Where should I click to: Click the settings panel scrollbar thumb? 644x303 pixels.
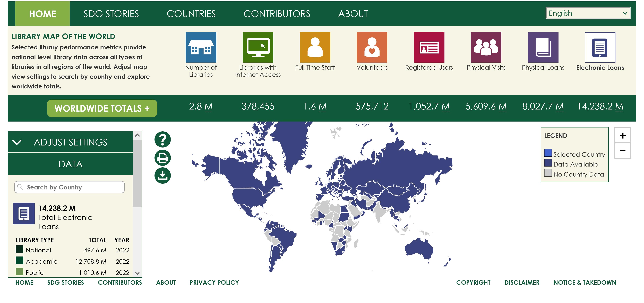[137, 173]
